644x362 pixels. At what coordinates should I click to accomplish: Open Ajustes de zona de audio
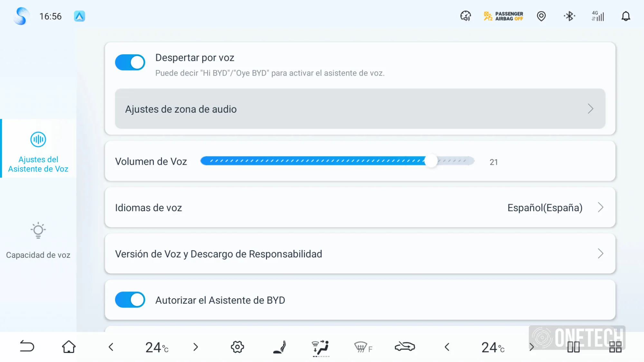click(x=360, y=109)
